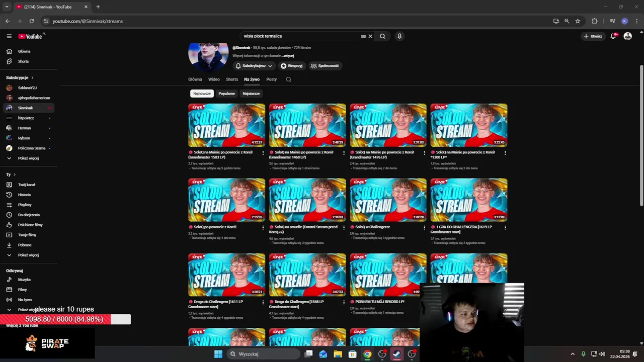Clear the search box text

(370, 36)
